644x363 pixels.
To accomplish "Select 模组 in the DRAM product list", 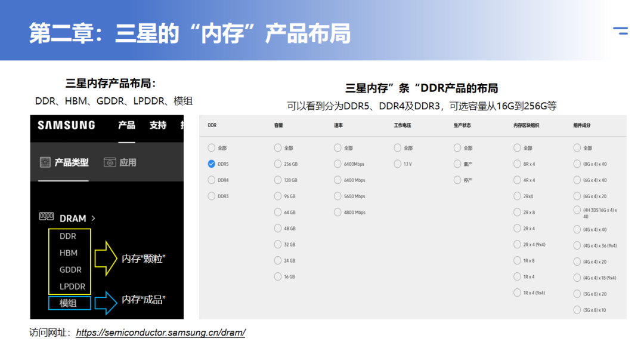I will click(69, 303).
